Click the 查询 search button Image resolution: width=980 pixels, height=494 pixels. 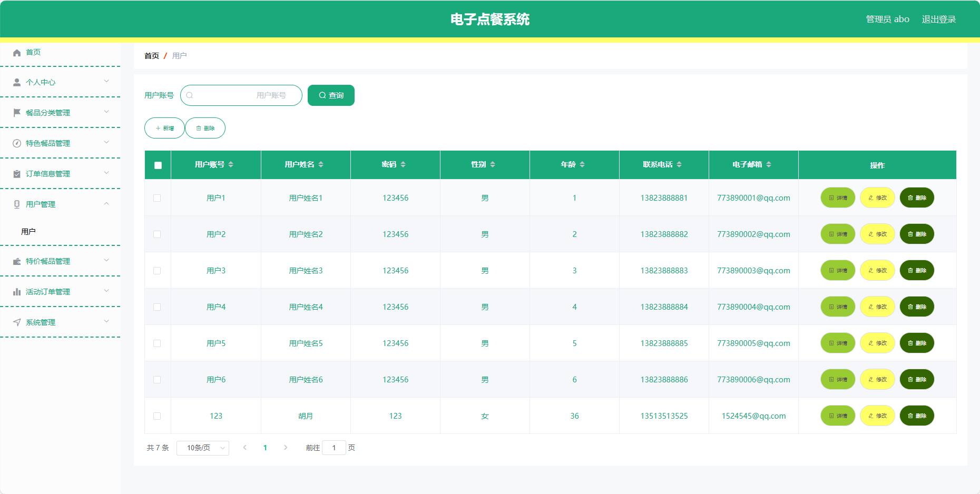[331, 95]
